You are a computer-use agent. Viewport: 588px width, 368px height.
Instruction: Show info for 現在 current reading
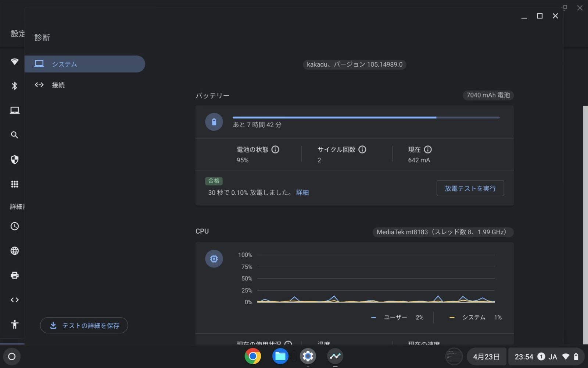point(428,149)
